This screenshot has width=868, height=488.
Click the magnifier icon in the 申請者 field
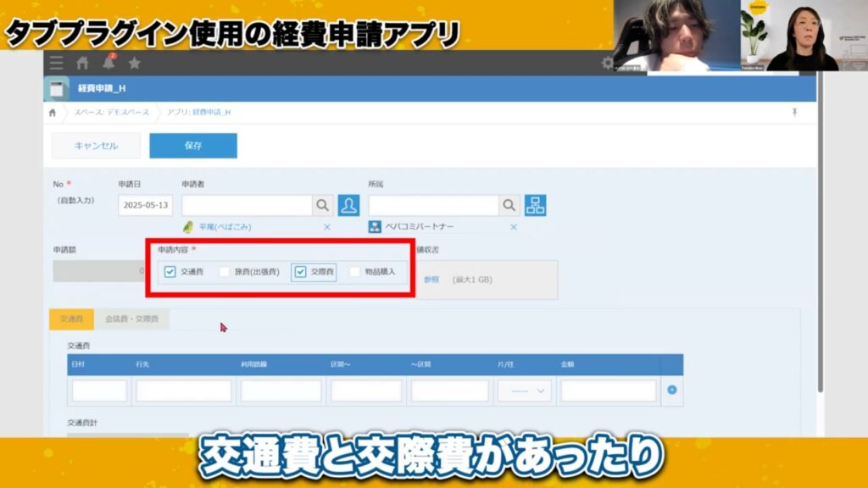tap(322, 204)
